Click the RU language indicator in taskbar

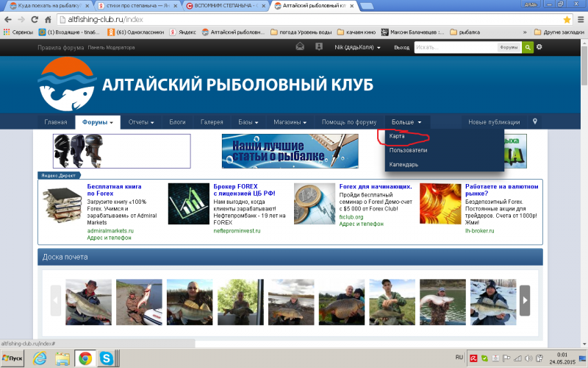click(459, 357)
